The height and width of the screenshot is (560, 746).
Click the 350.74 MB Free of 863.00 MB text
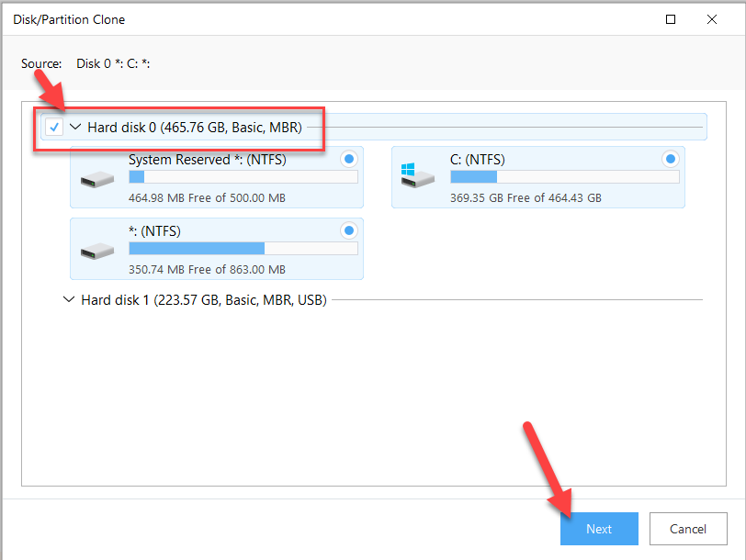coord(207,269)
